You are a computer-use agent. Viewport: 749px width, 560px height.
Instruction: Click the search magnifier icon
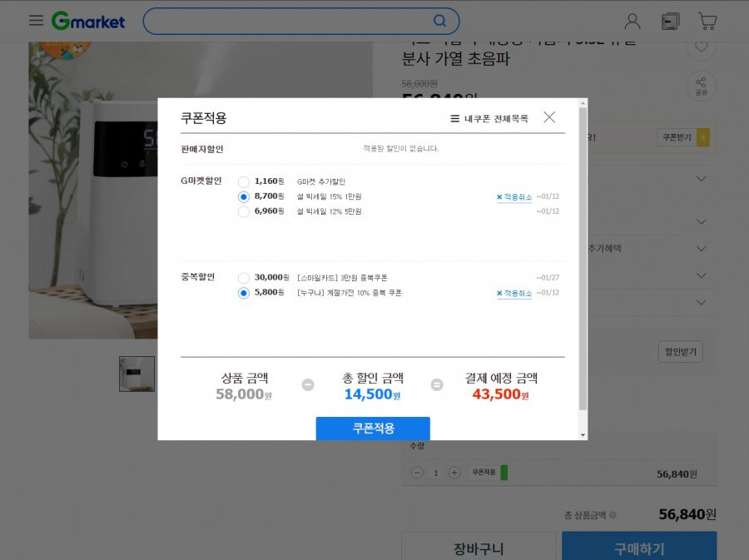point(439,21)
